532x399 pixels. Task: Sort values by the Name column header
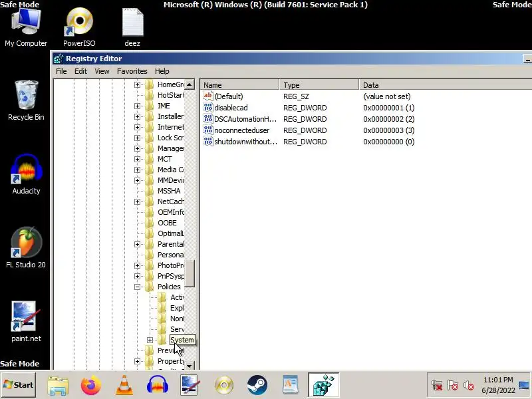click(x=239, y=85)
